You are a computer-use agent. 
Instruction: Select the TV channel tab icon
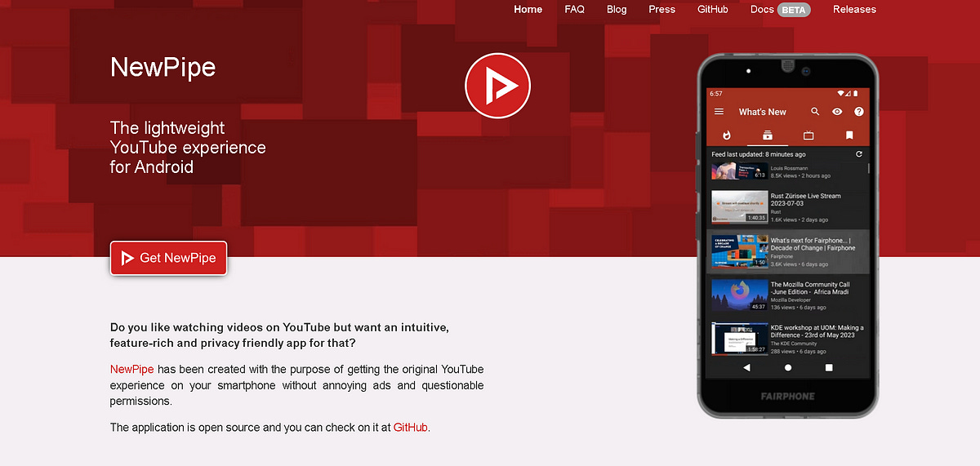click(x=808, y=135)
